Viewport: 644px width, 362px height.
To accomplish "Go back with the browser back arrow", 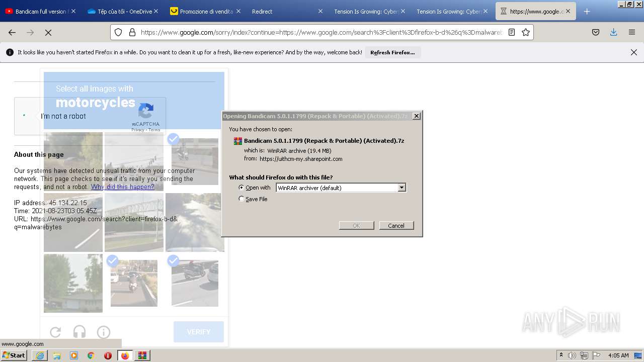I will tap(12, 32).
